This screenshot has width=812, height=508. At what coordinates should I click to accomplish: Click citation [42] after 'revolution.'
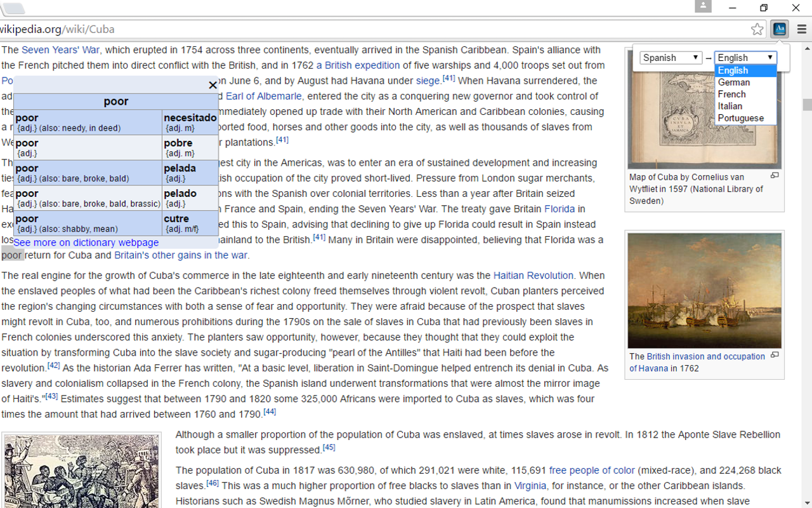(53, 366)
